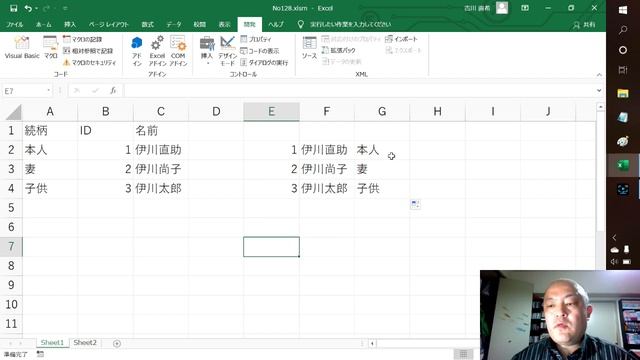
Task: Expand the formula bar
Action: [x=599, y=91]
